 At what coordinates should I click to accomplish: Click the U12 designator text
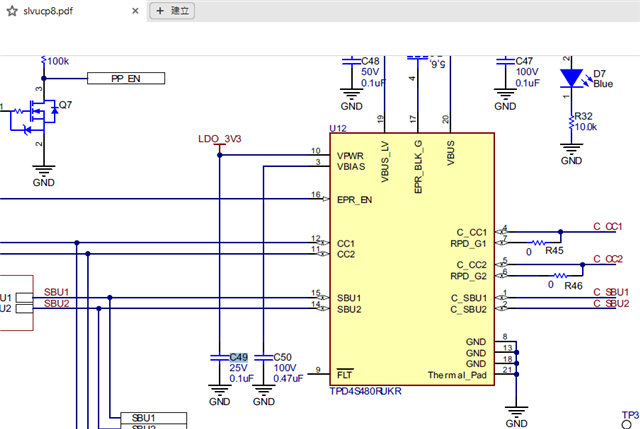click(338, 128)
